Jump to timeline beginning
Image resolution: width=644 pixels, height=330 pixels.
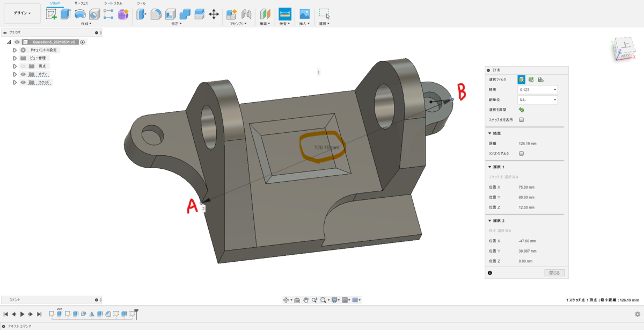(x=5, y=314)
